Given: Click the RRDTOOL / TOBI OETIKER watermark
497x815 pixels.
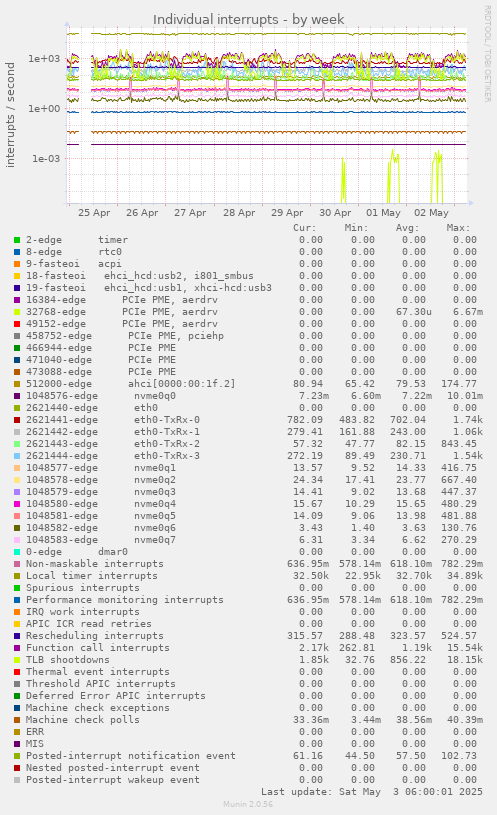Looking at the screenshot, I should (x=488, y=54).
